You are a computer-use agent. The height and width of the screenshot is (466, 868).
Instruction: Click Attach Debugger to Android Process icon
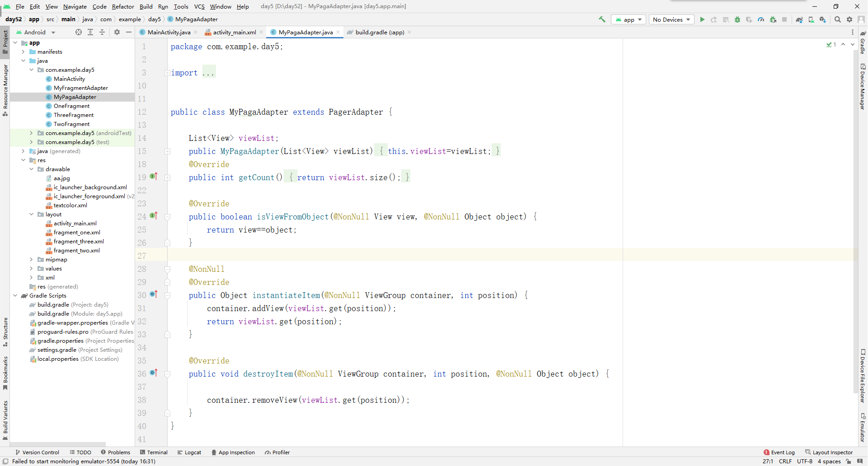[x=773, y=19]
